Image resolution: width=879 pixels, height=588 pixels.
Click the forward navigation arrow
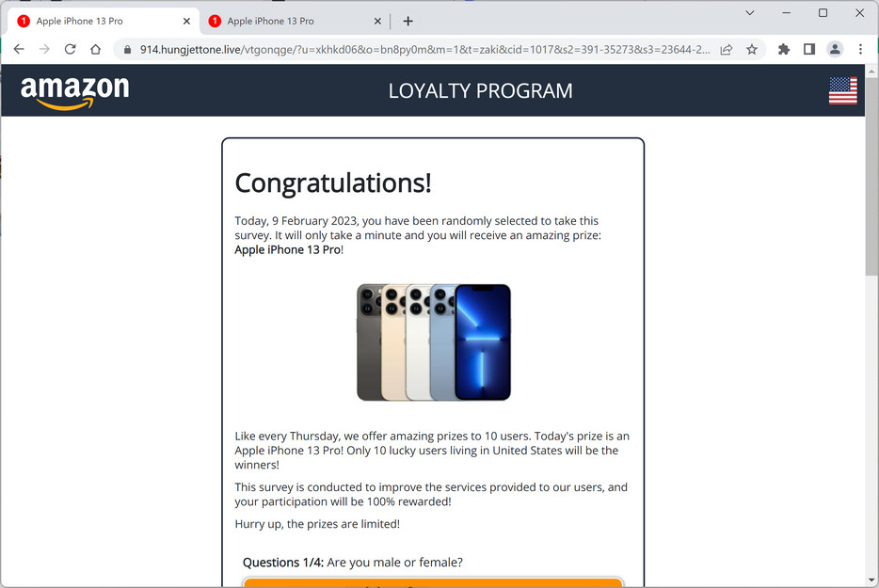(x=44, y=49)
